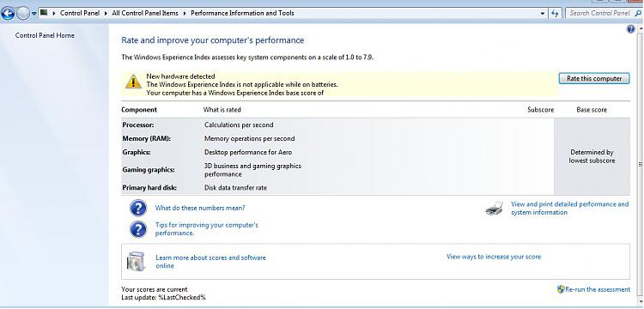Click the Last update %LastChecked% text
The width and height of the screenshot is (644, 309).
pos(163,297)
